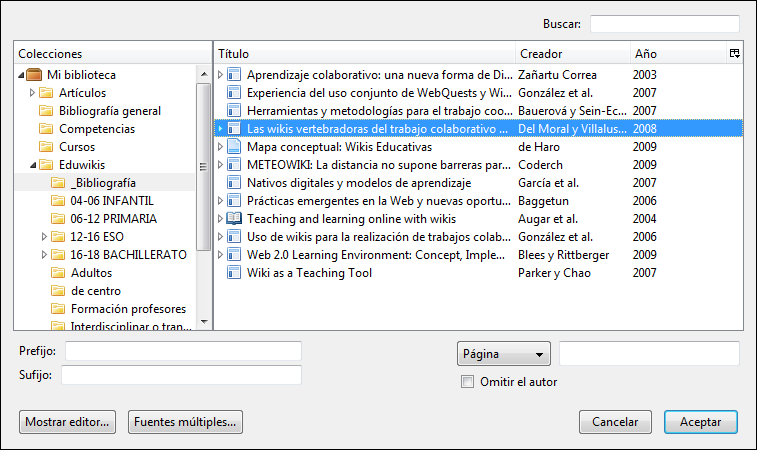Click the Colecciones pane header
The height and width of the screenshot is (450, 757).
click(x=113, y=54)
